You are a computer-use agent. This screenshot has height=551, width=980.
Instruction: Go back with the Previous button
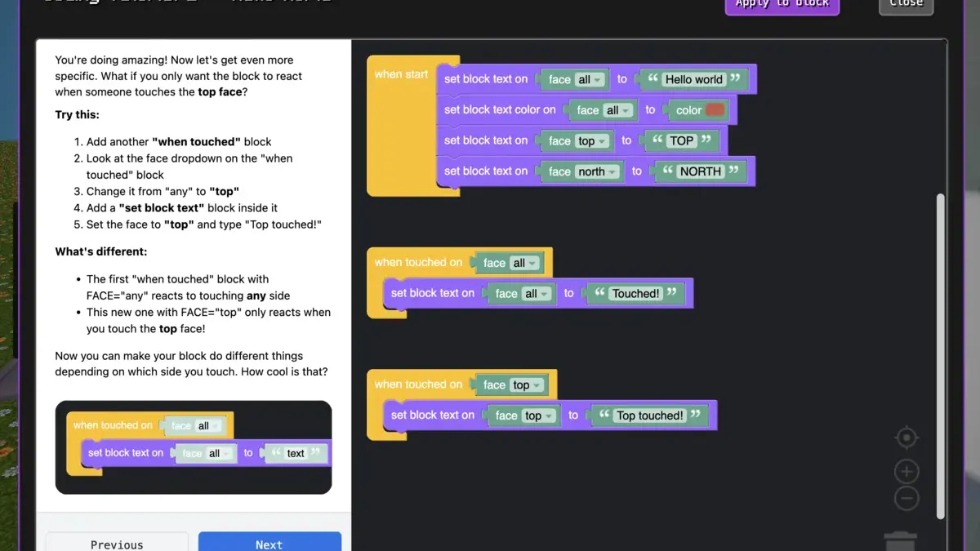[117, 544]
